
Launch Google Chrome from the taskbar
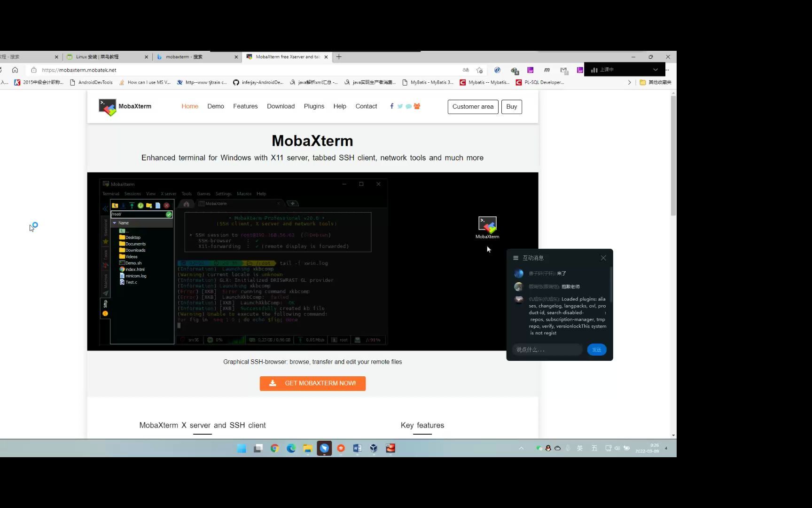click(274, 448)
